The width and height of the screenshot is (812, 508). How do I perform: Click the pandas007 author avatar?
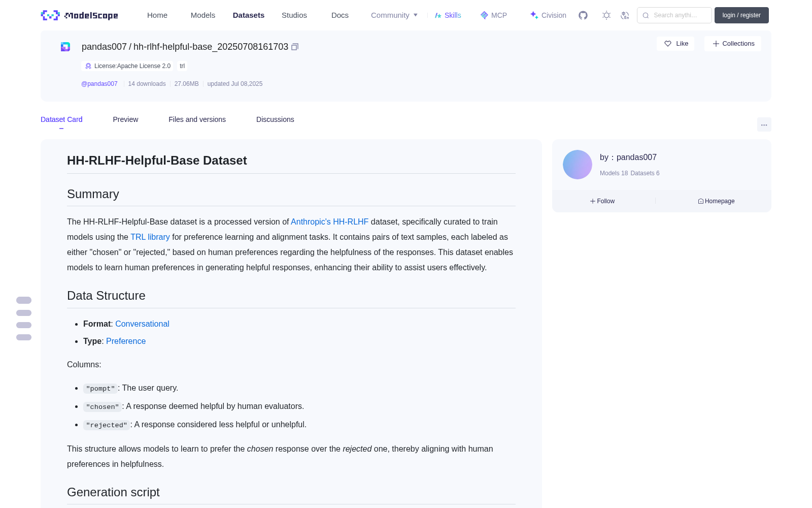tap(578, 165)
